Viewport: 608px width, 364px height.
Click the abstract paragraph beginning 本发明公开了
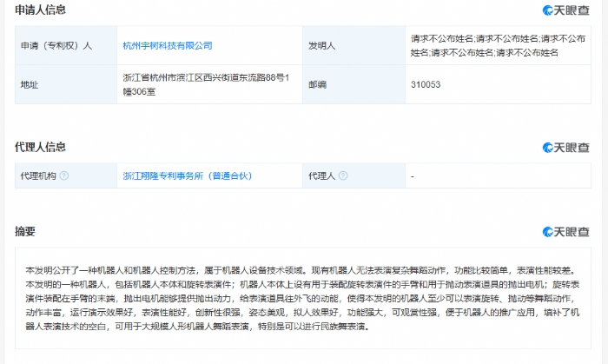coord(302,299)
